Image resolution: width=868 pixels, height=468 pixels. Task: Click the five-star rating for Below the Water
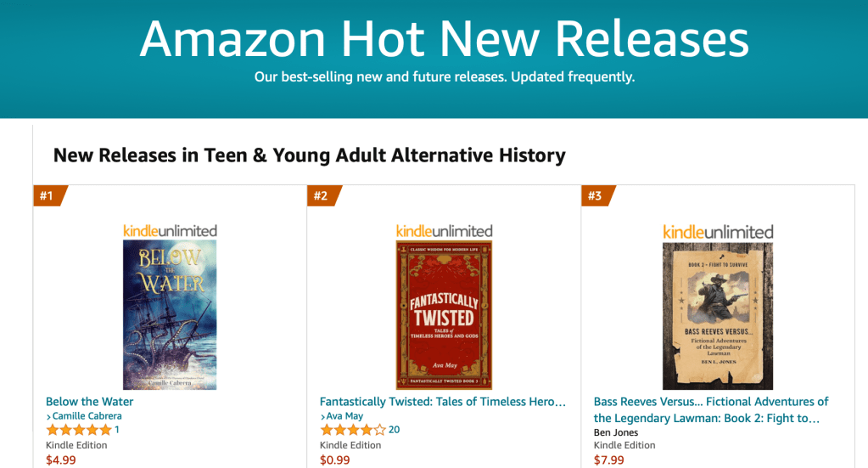(x=78, y=430)
